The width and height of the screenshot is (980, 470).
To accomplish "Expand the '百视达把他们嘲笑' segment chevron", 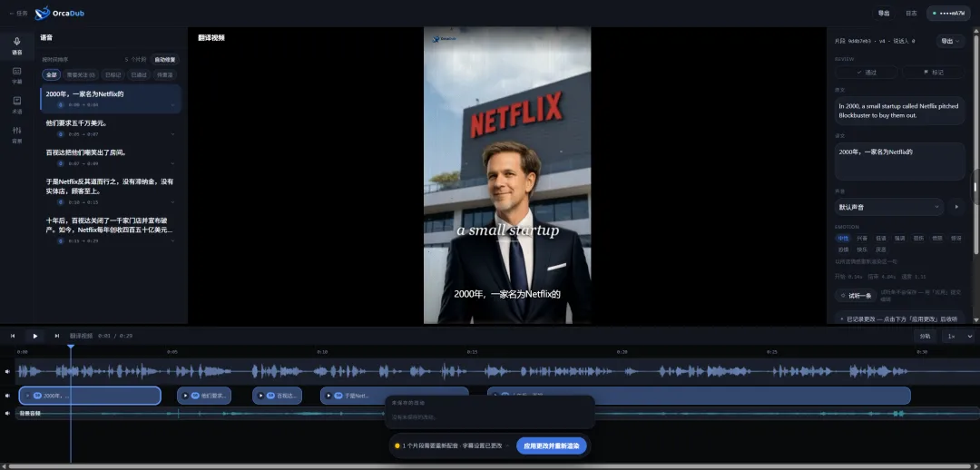I will coord(173,163).
